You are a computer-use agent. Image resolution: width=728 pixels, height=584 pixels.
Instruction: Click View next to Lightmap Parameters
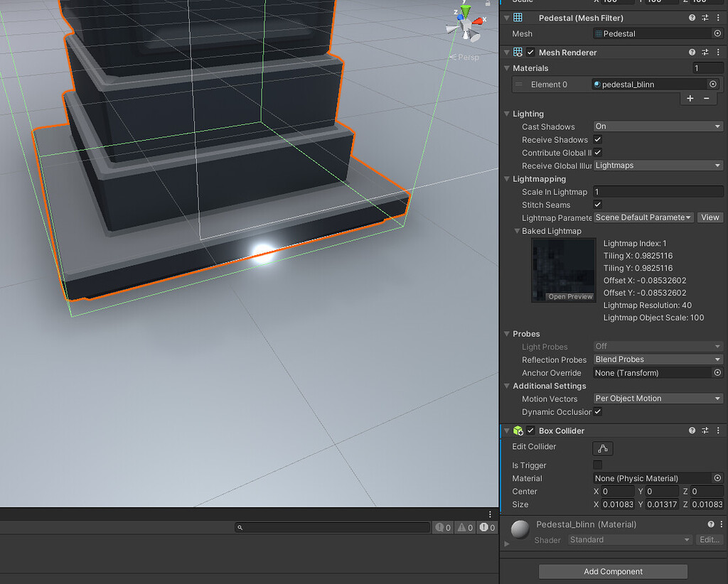[x=710, y=217]
